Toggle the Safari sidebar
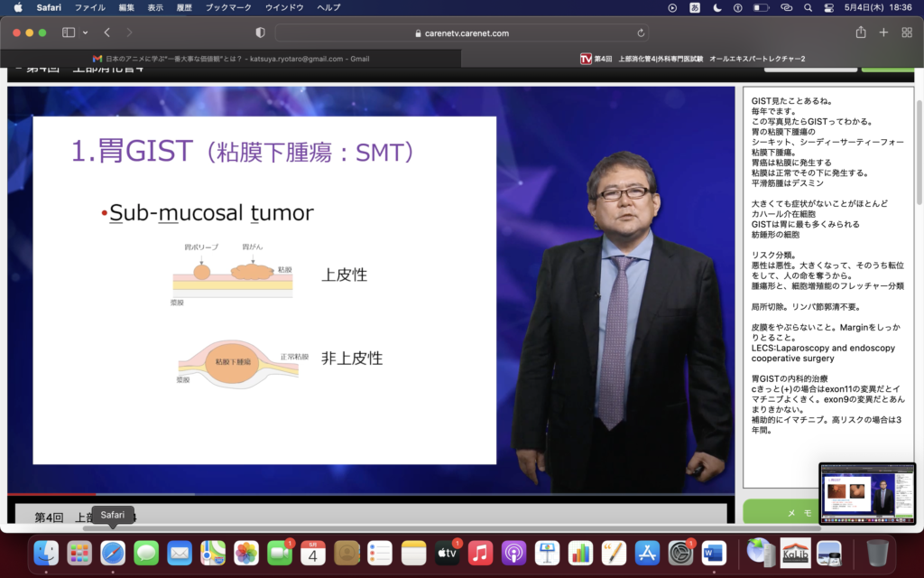Screen dimensions: 924x578 click(x=69, y=33)
